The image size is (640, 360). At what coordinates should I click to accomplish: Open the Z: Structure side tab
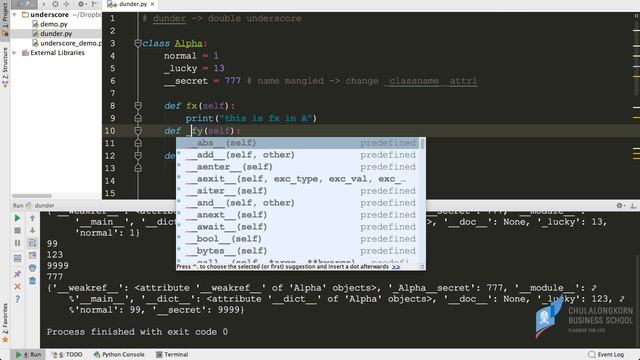(x=5, y=67)
